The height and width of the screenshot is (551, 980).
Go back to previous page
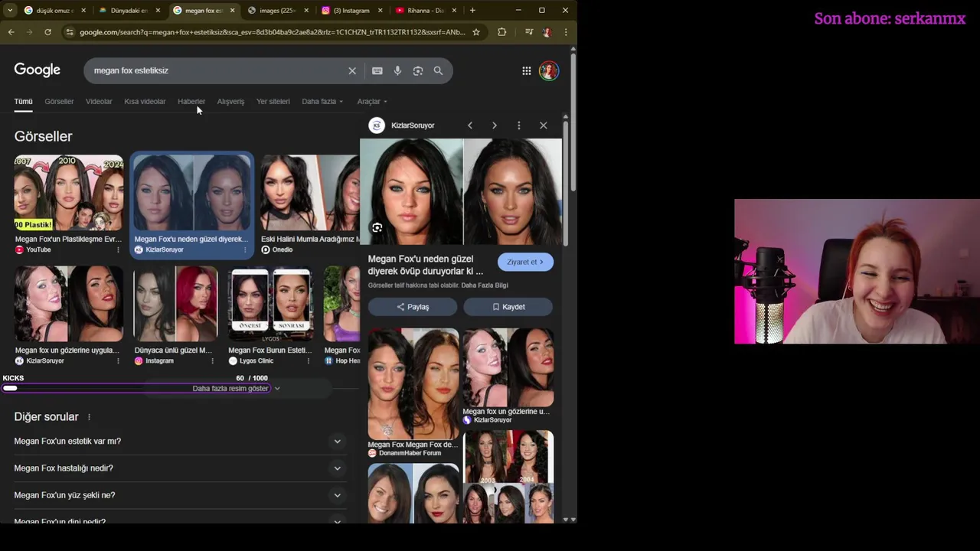[x=11, y=32]
